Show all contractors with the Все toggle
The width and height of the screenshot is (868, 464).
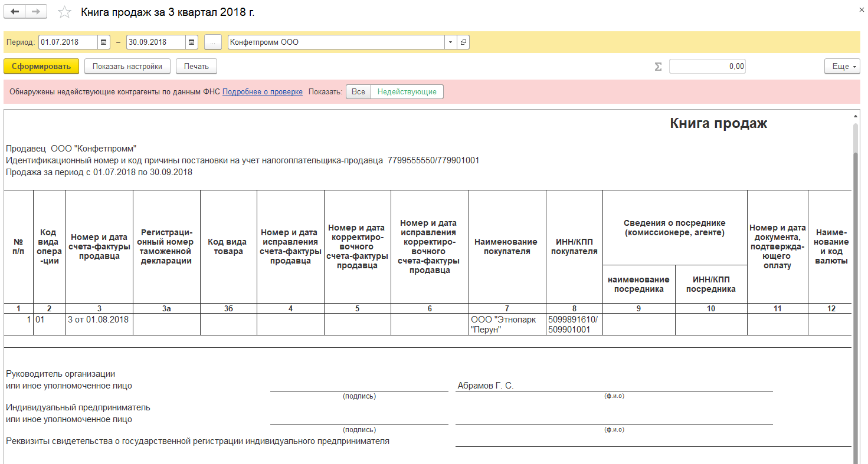click(x=358, y=92)
